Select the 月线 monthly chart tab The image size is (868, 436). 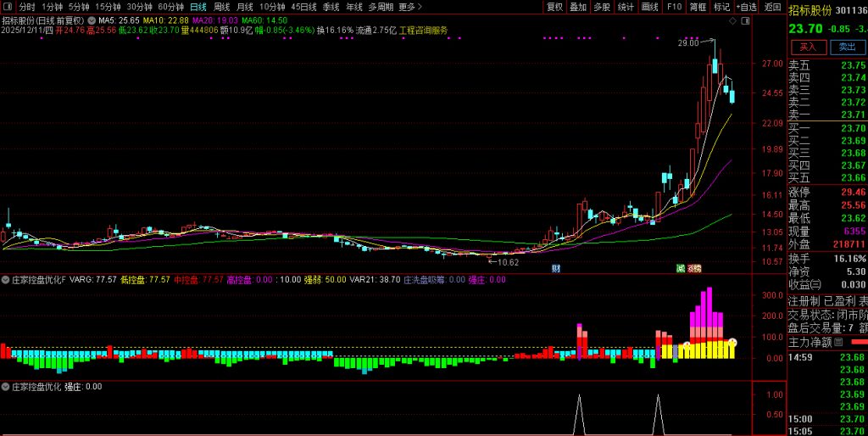245,7
